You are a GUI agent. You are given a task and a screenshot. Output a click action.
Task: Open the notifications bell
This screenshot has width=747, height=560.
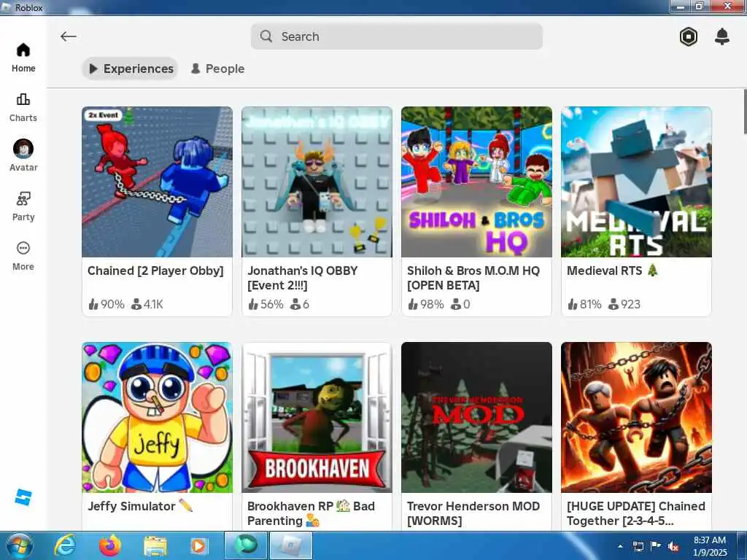(x=722, y=36)
